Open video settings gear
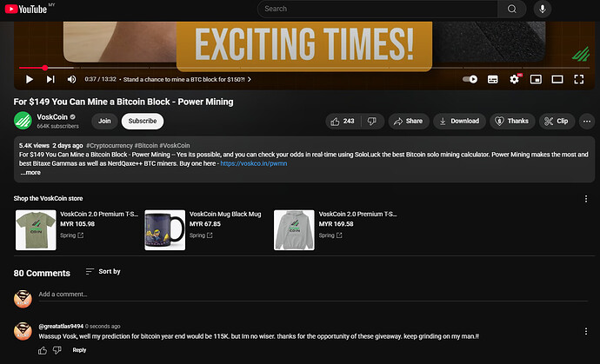This screenshot has height=364, width=600. tap(514, 79)
